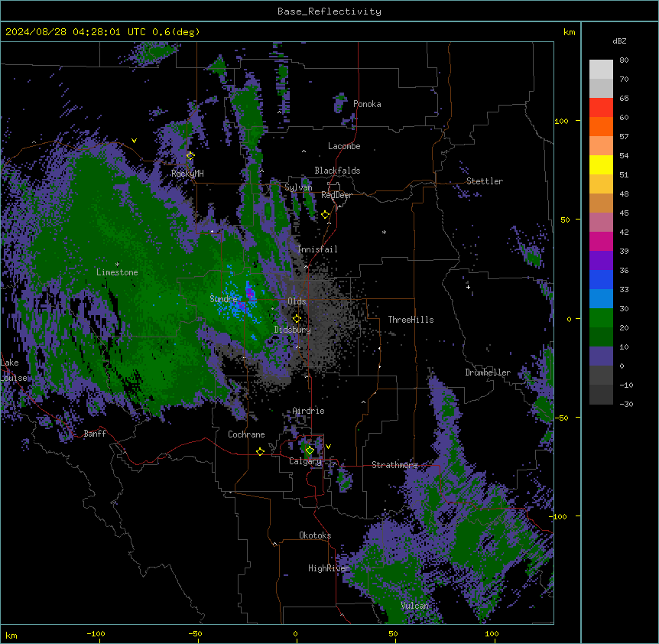This screenshot has height=644, width=659.
Task: Click the Drumheller city label
Action: (488, 372)
